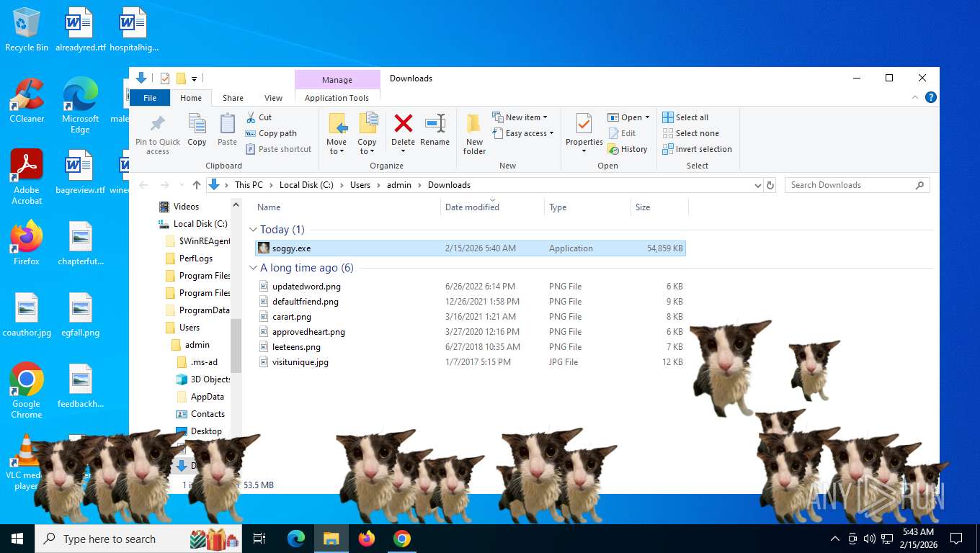Click History in Open group

(x=628, y=149)
